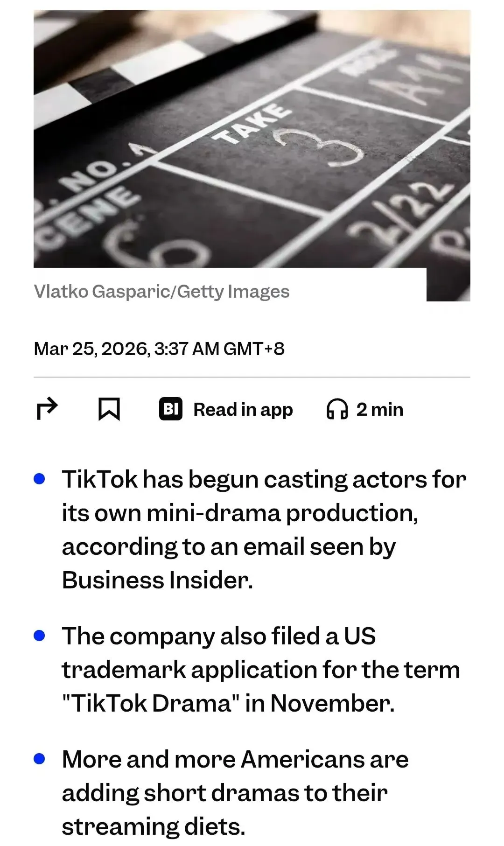Click the Mar 25, 2026 publish date
This screenshot has height=846, width=504.
pyautogui.click(x=159, y=349)
